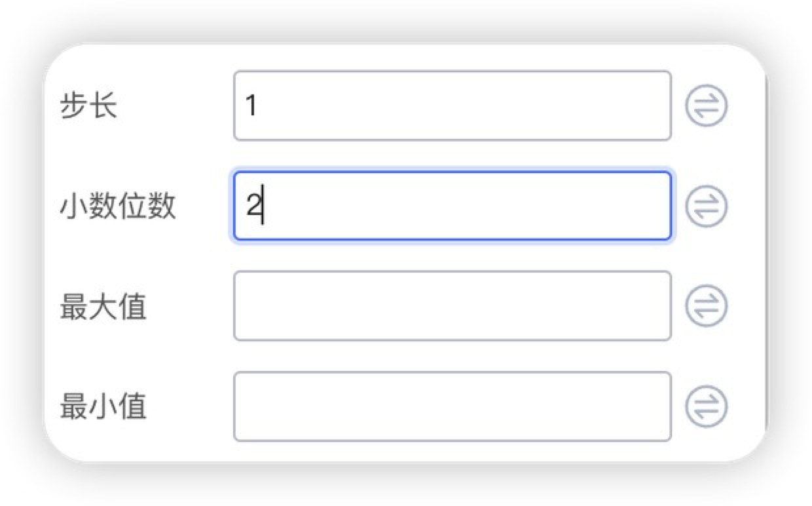Click the value 1 in the 步长 field
Screen dimensions: 812x506
click(x=251, y=105)
